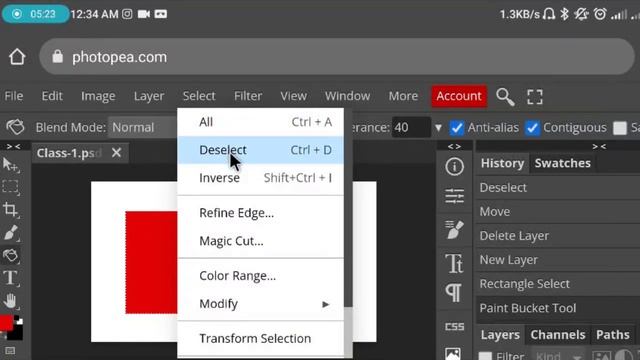This screenshot has width=640, height=360.
Task: Select the Delete Layer history state
Action: point(558,236)
